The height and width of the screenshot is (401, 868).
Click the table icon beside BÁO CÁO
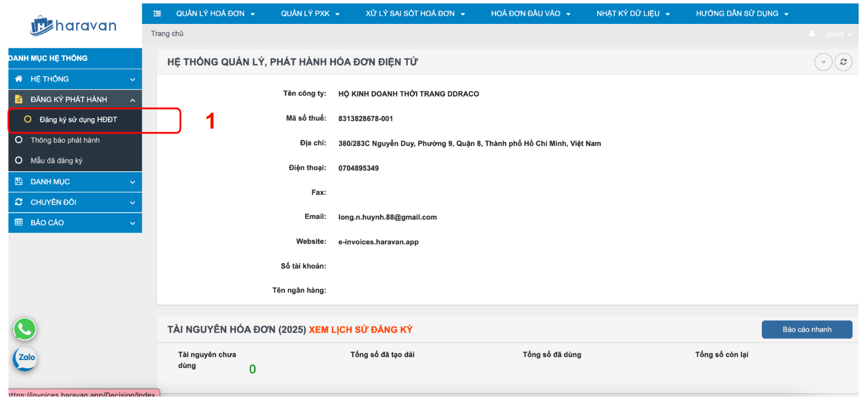click(x=19, y=222)
